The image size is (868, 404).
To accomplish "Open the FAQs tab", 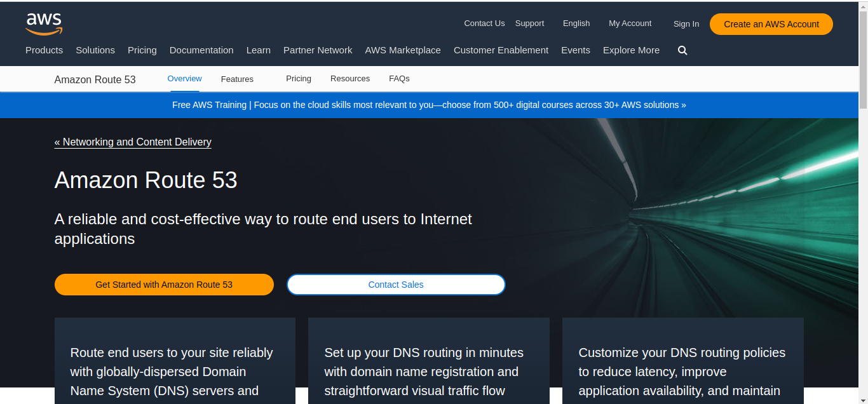I will tap(399, 79).
